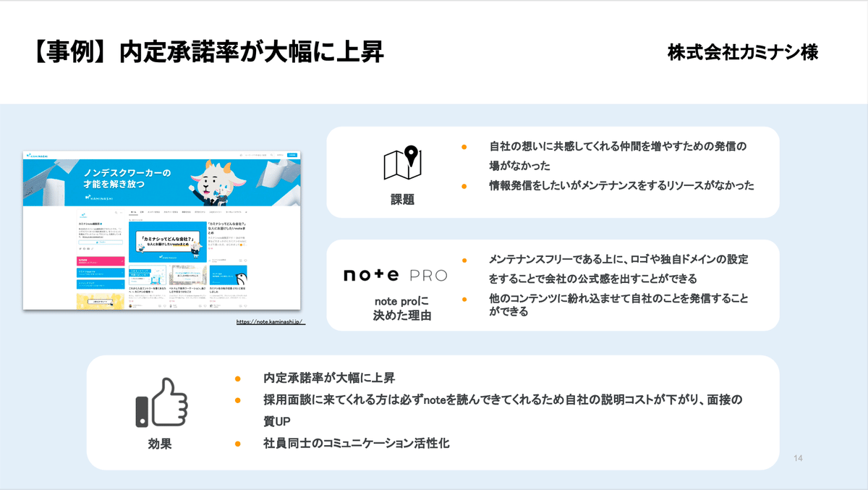Select the ホーム tab
Image resolution: width=868 pixels, height=490 pixels.
(x=134, y=211)
